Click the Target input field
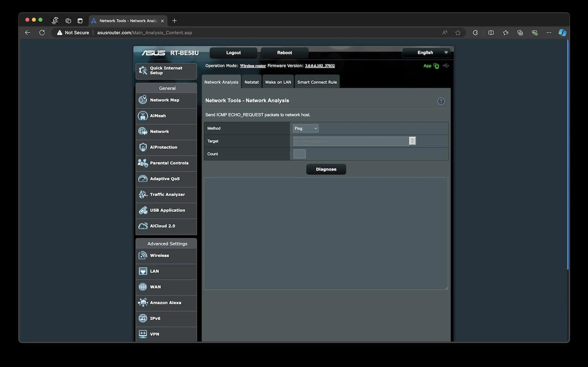Viewport: 588px width, 367px height. point(351,141)
